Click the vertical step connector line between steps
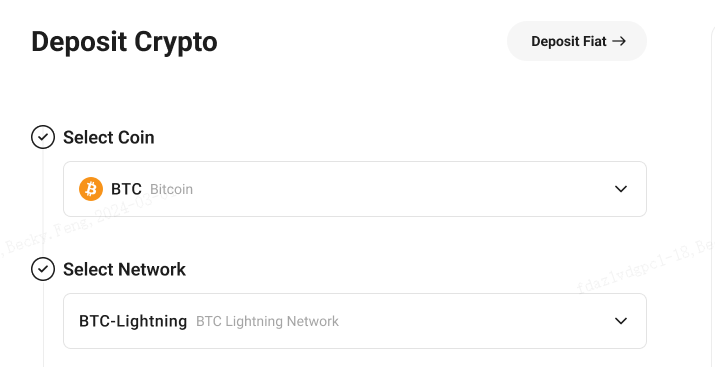Screen dimensions: 715x367 coord(43,203)
